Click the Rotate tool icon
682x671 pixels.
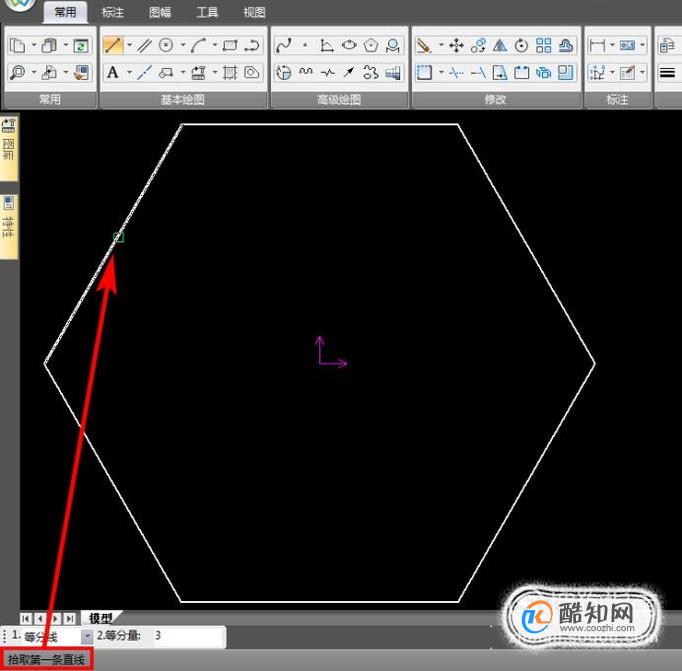[521, 45]
